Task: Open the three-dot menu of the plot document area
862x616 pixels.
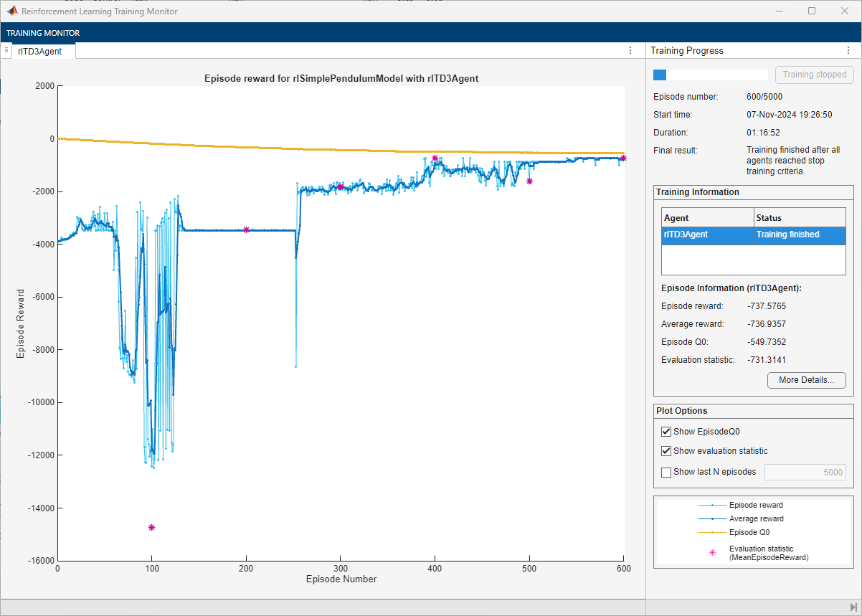Action: pyautogui.click(x=630, y=50)
